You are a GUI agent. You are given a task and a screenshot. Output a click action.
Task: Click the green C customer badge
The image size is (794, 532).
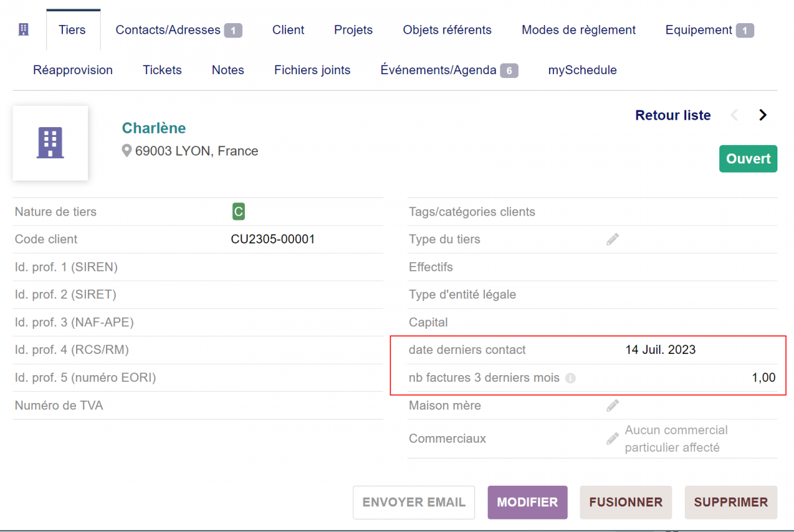tap(238, 212)
